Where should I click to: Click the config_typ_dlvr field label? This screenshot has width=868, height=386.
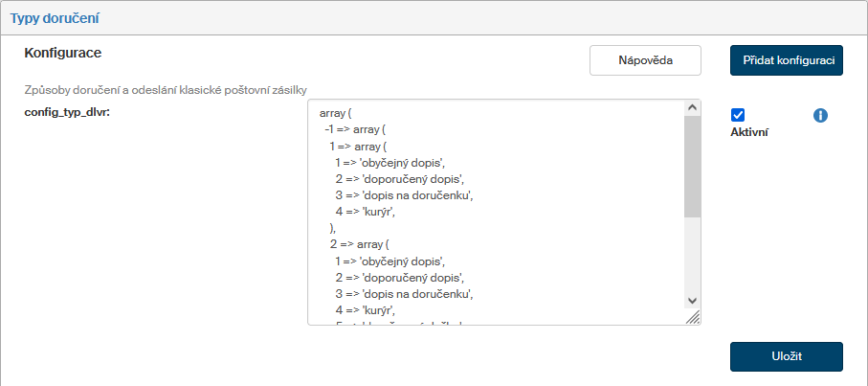(x=68, y=112)
